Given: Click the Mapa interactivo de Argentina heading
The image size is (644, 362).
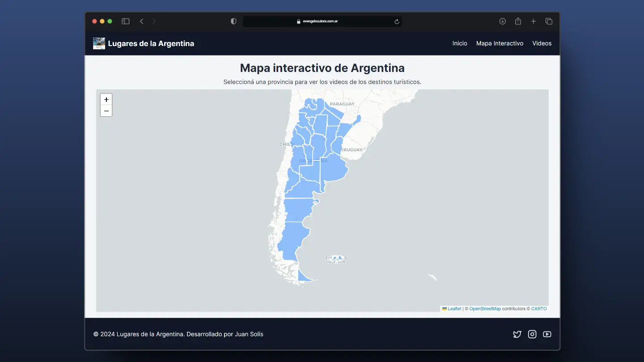Looking at the screenshot, I should [x=322, y=68].
